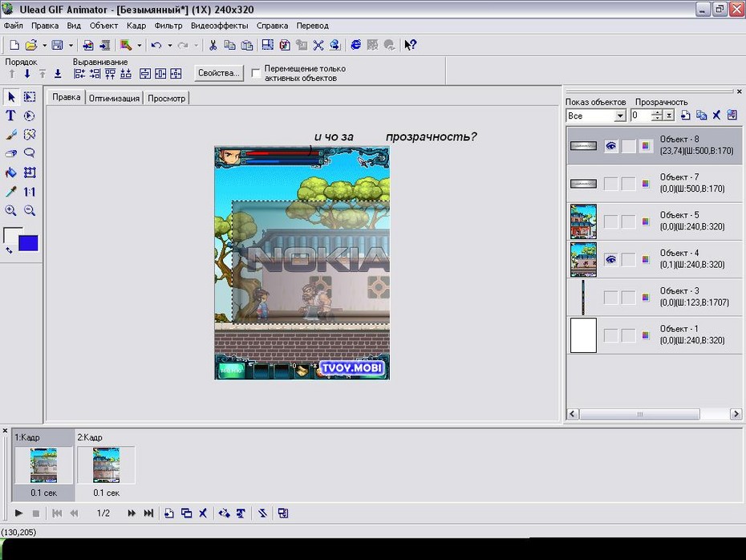Image resolution: width=746 pixels, height=560 pixels.
Task: Click the context Help arrow icon
Action: 410,45
